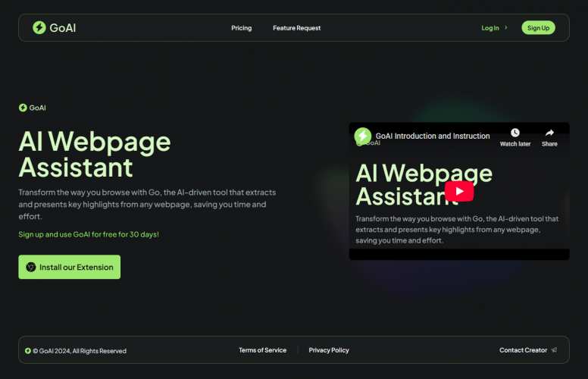Click the free 30 days signup text
The width and height of the screenshot is (588, 379).
[x=89, y=234]
